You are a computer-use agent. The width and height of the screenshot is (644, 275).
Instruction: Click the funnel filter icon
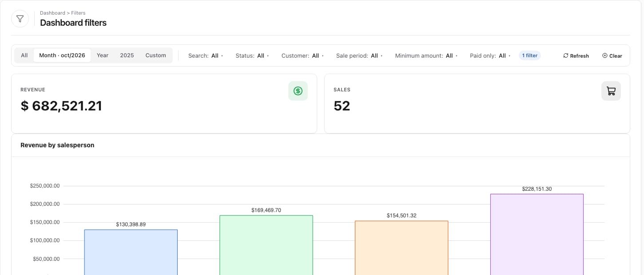20,19
